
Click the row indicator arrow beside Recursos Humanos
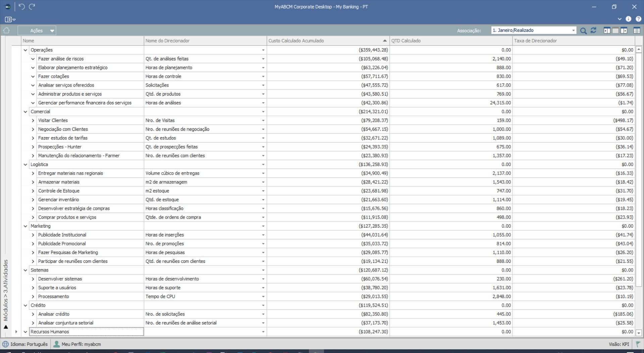(x=16, y=332)
